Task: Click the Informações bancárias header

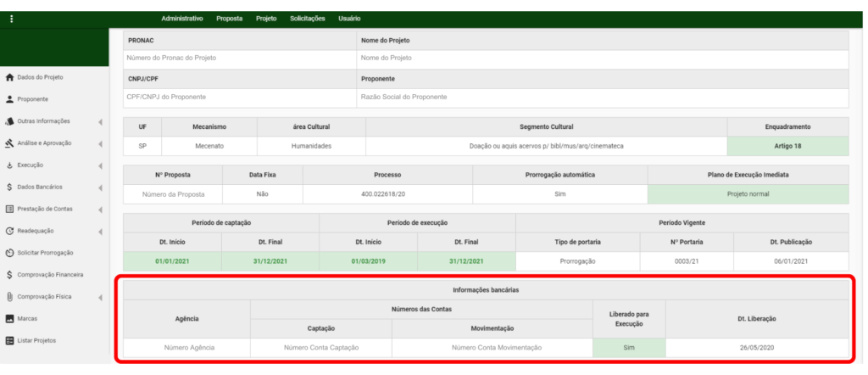Action: tap(486, 290)
